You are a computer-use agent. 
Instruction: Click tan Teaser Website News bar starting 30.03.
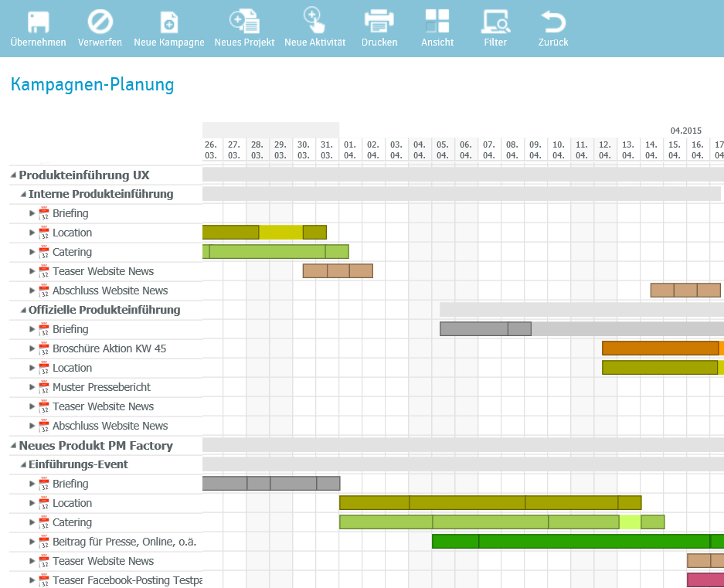(x=338, y=271)
